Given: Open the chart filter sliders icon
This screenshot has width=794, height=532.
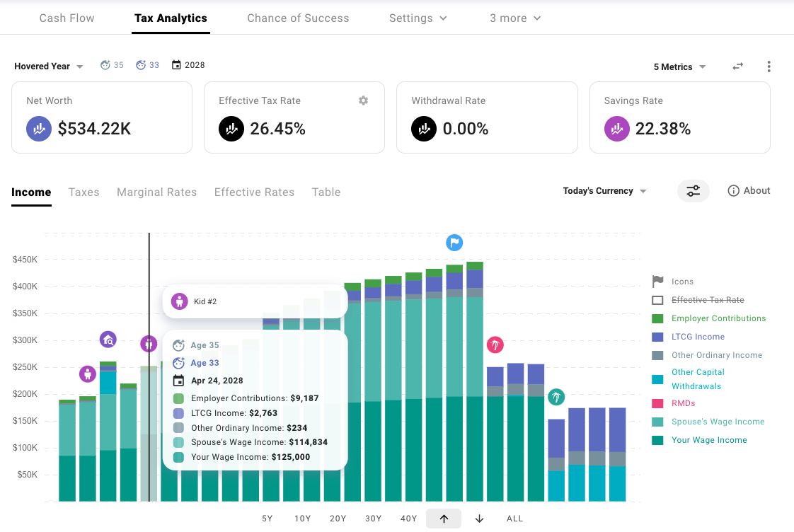Looking at the screenshot, I should click(x=693, y=191).
